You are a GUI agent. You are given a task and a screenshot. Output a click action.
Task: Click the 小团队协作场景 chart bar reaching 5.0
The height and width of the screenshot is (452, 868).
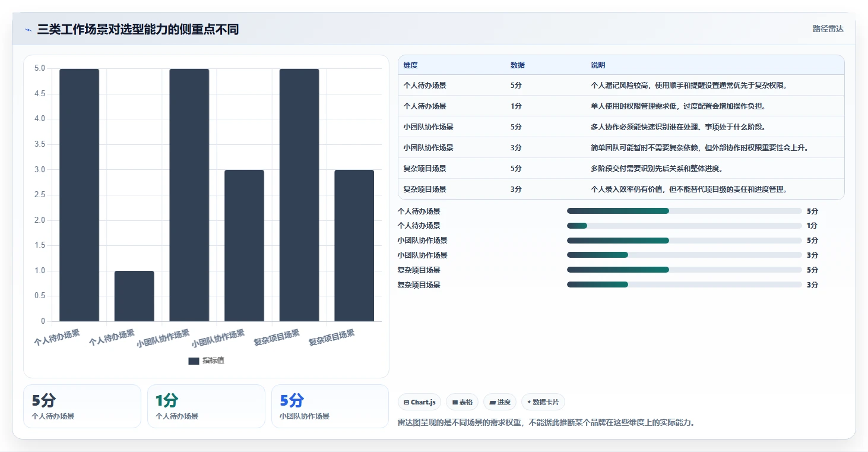(189, 195)
